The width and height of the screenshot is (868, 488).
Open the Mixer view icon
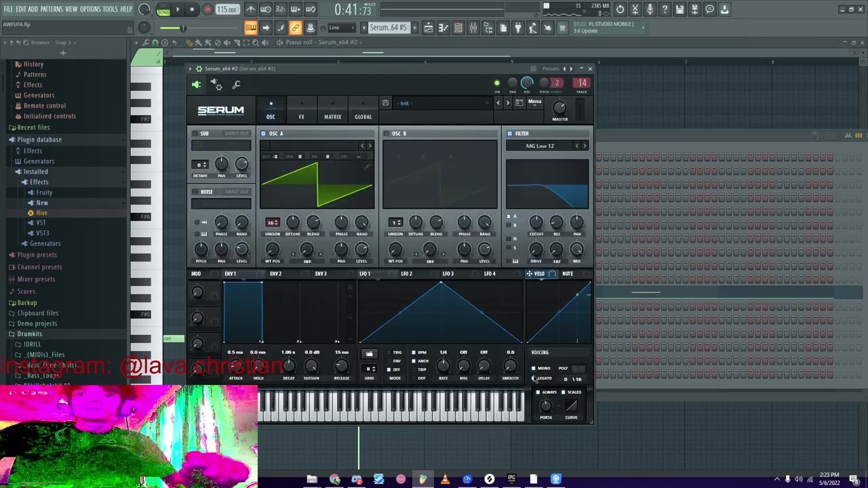473,28
